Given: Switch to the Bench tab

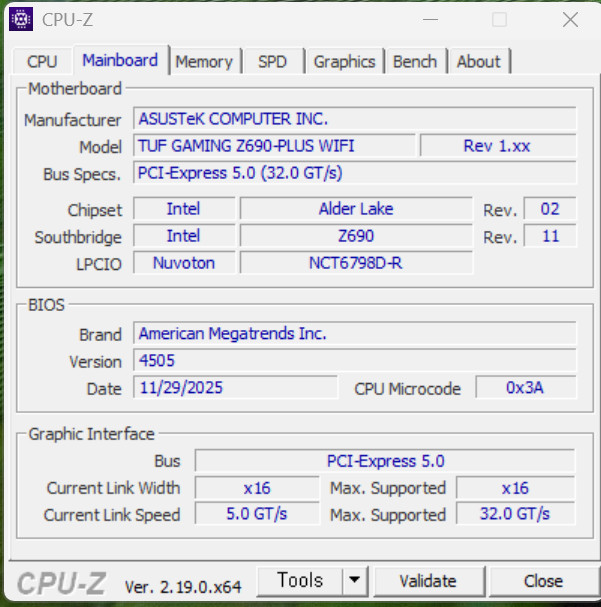Looking at the screenshot, I should [415, 62].
